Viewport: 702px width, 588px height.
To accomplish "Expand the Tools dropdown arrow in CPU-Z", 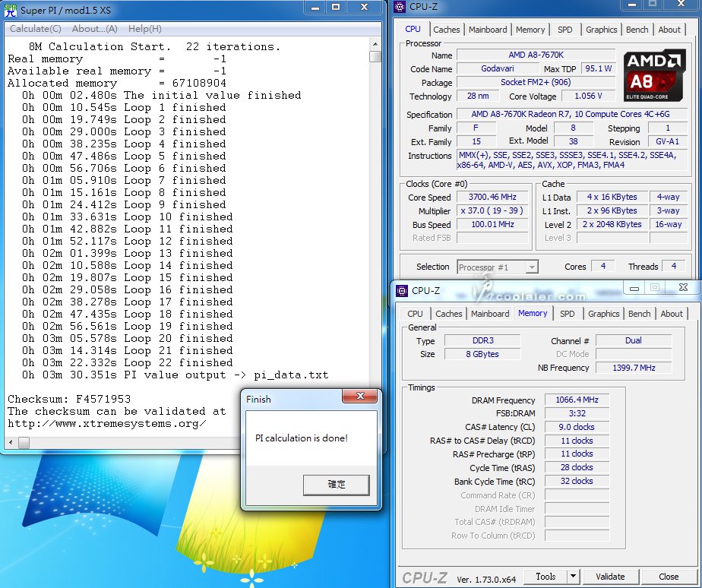I will 573,576.
